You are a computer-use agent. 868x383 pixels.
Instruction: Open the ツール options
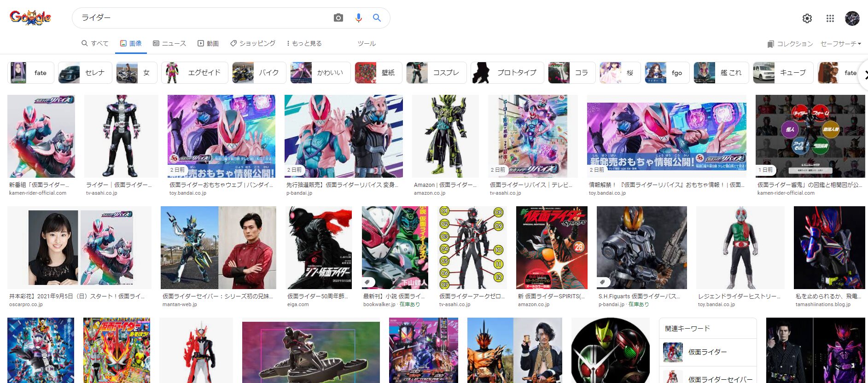(367, 43)
